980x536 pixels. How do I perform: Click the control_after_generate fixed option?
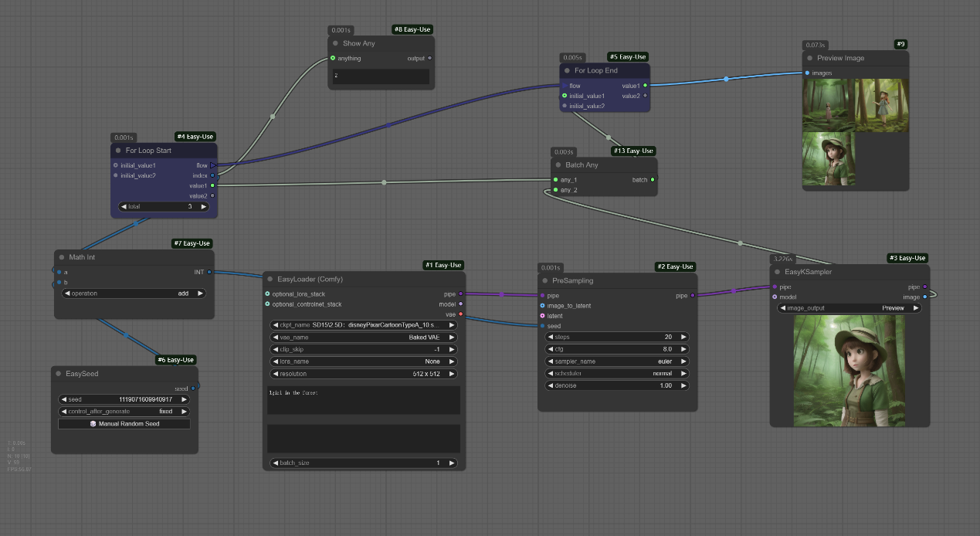pyautogui.click(x=124, y=412)
